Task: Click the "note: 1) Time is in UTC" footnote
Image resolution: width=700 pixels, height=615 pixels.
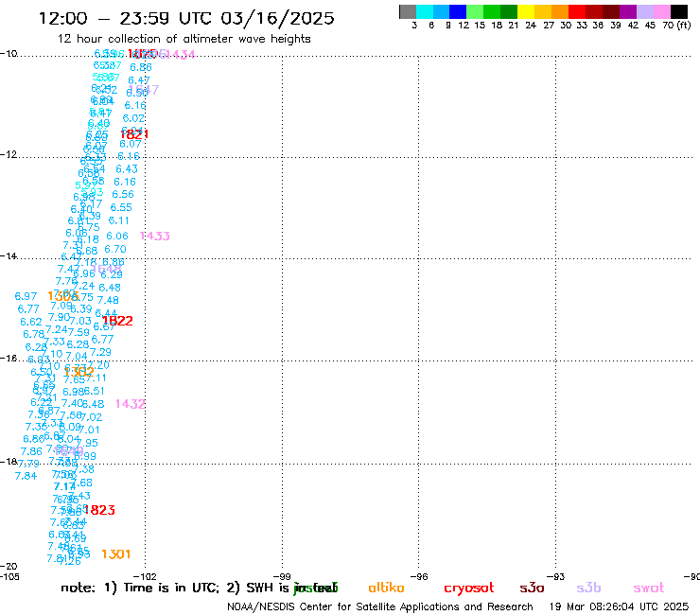Action: click(x=140, y=588)
